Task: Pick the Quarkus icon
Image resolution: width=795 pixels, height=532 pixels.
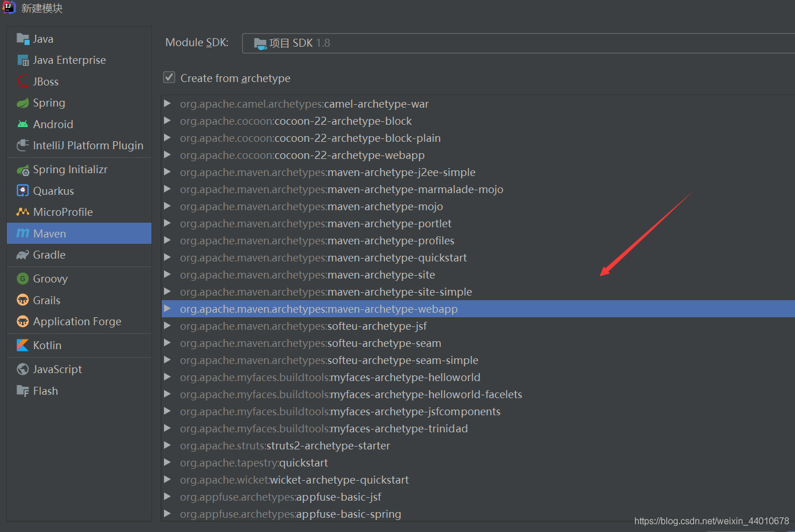Action: pyautogui.click(x=23, y=191)
